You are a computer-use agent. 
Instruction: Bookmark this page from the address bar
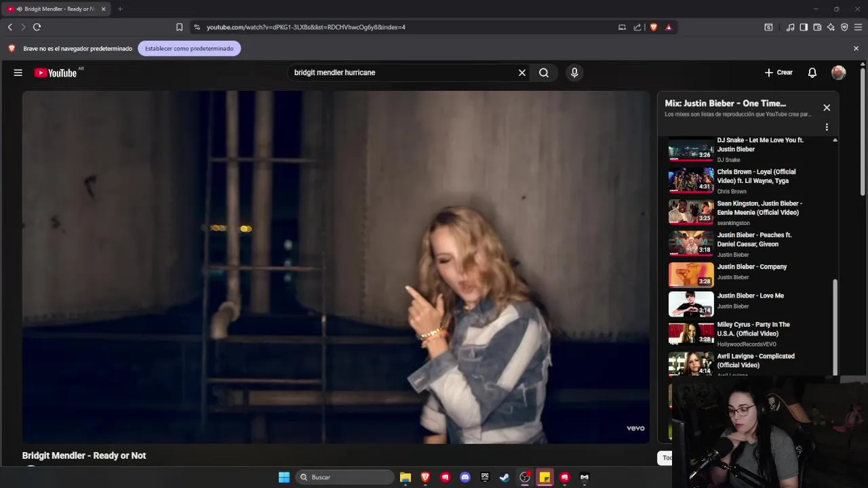[179, 27]
